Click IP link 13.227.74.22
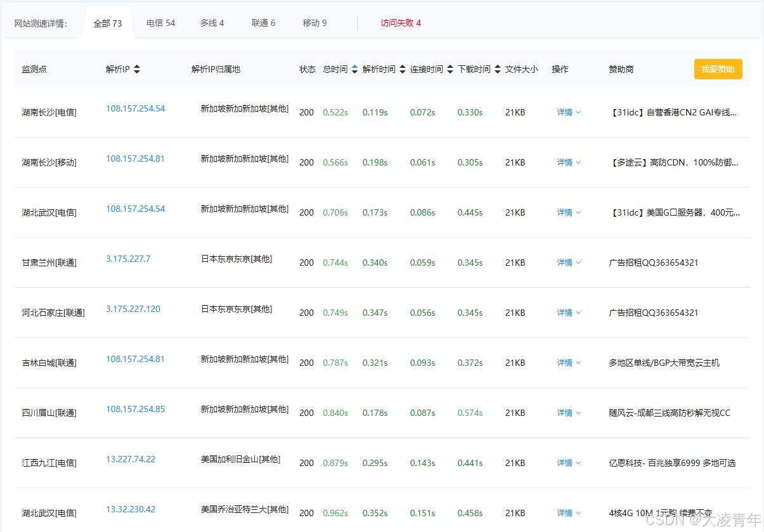764x532 pixels. [132, 459]
